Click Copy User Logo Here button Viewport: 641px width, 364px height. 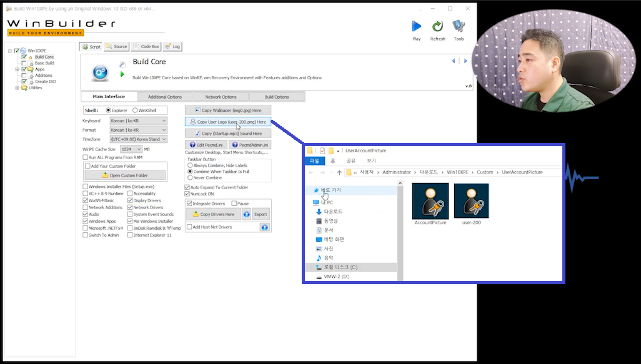click(227, 122)
